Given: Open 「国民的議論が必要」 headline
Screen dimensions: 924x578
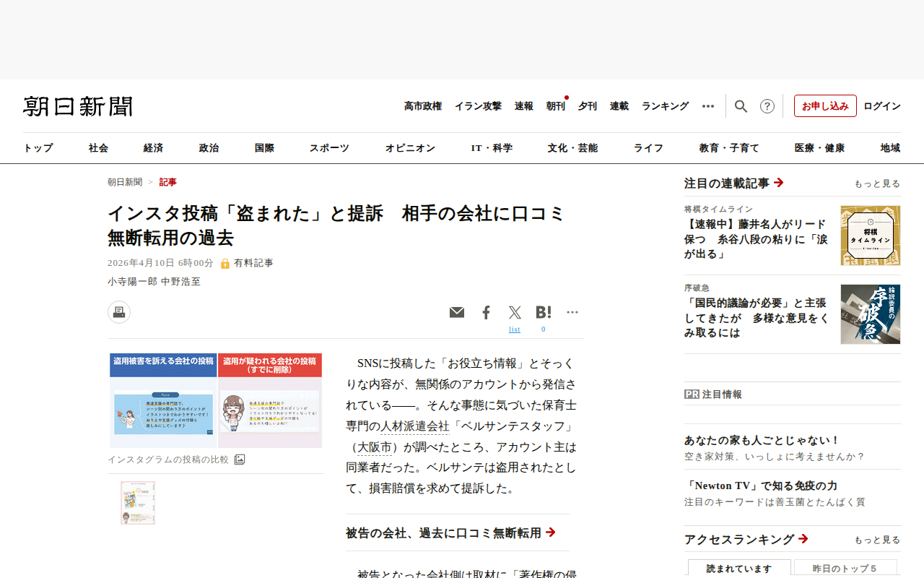Looking at the screenshot, I should tap(757, 318).
